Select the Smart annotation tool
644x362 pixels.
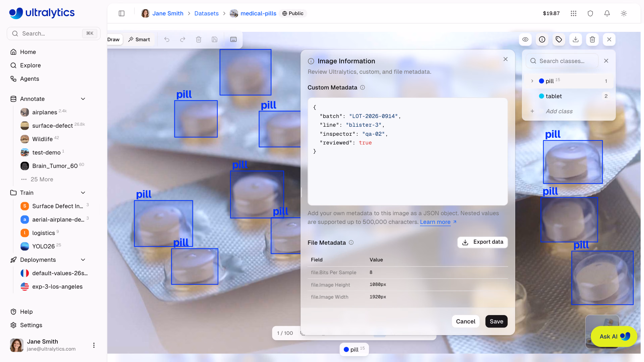[139, 40]
